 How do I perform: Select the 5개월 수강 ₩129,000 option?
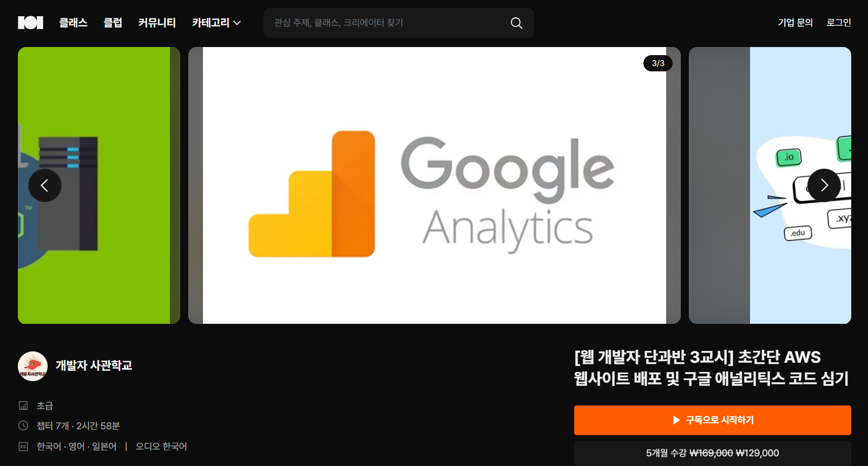[x=713, y=453]
